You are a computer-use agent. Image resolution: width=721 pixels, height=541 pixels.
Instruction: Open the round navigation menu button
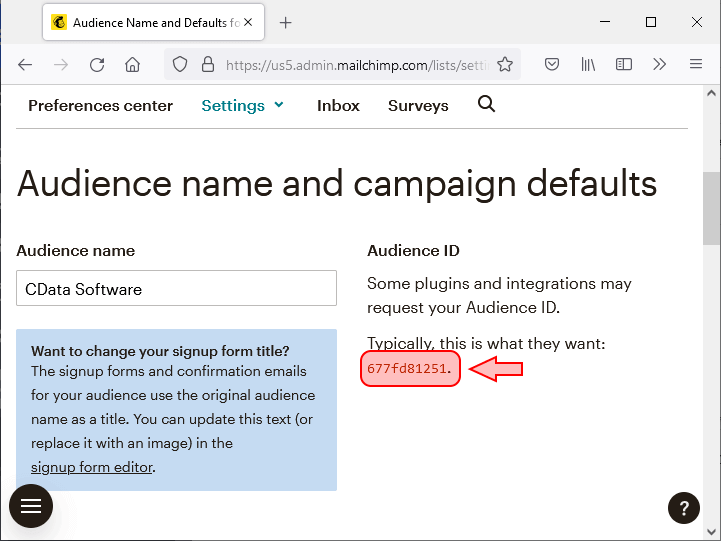click(x=31, y=506)
